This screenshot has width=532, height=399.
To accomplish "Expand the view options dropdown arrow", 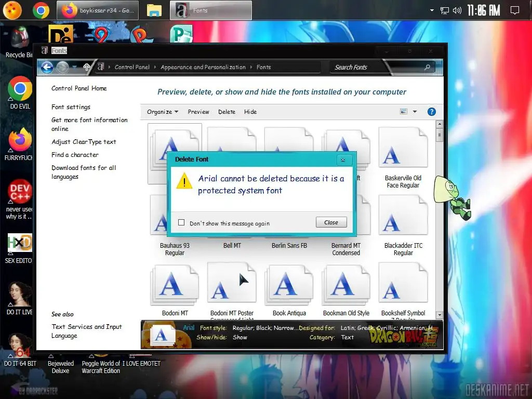I will [x=415, y=111].
